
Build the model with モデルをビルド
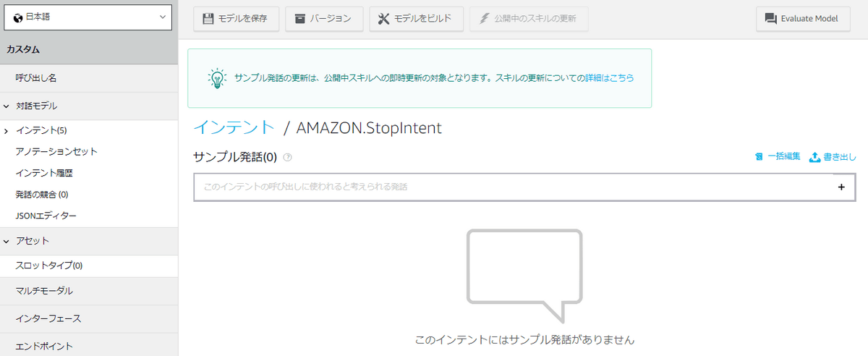tap(416, 19)
